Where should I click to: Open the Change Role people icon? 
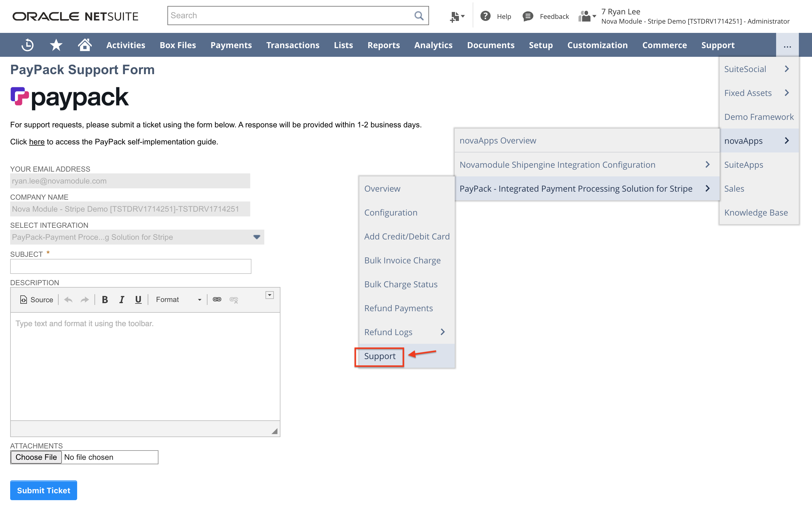tap(587, 16)
